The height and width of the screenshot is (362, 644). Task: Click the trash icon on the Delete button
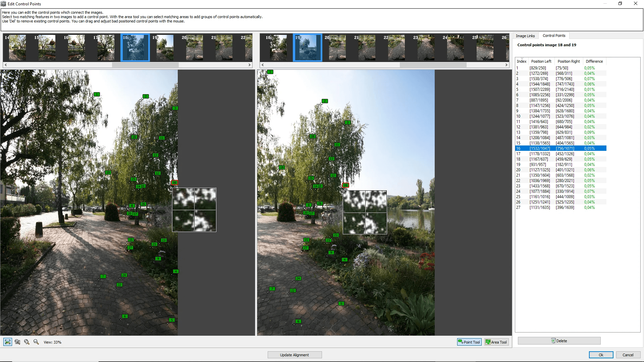553,341
